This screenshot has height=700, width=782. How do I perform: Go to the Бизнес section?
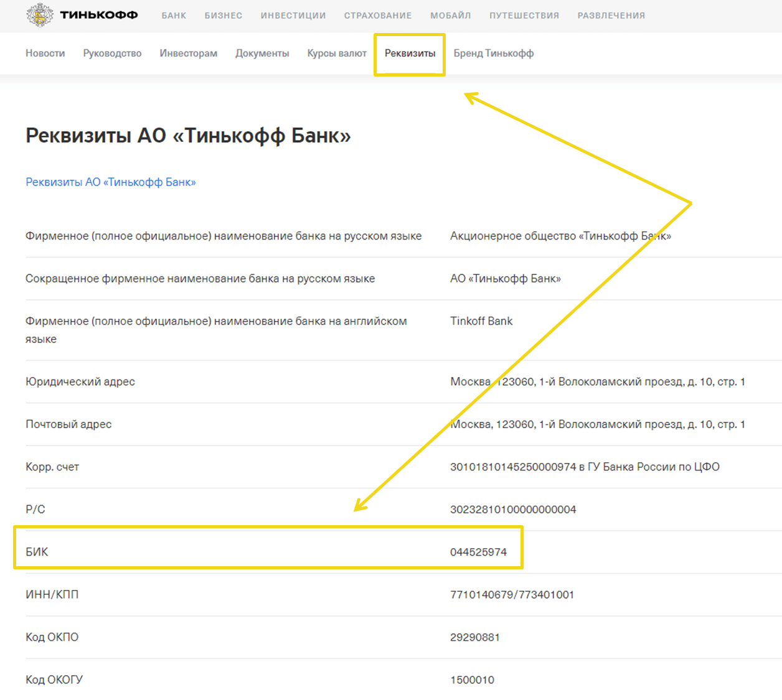(224, 16)
